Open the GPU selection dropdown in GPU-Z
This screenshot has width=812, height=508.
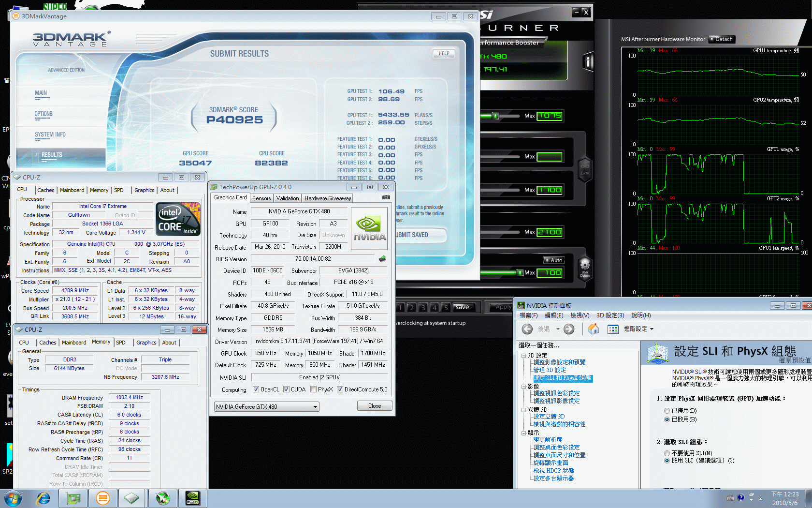(266, 406)
